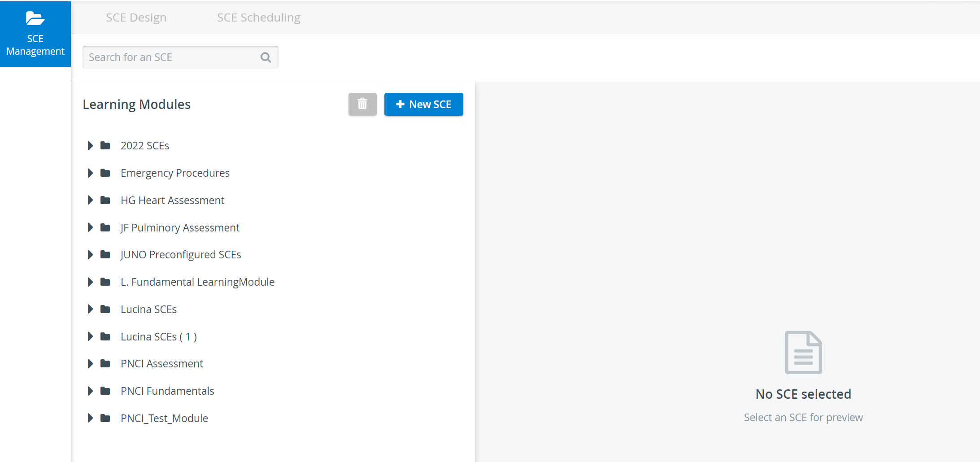Expand the PNCI Fundamentals tree node
The width and height of the screenshot is (980, 462).
(90, 391)
